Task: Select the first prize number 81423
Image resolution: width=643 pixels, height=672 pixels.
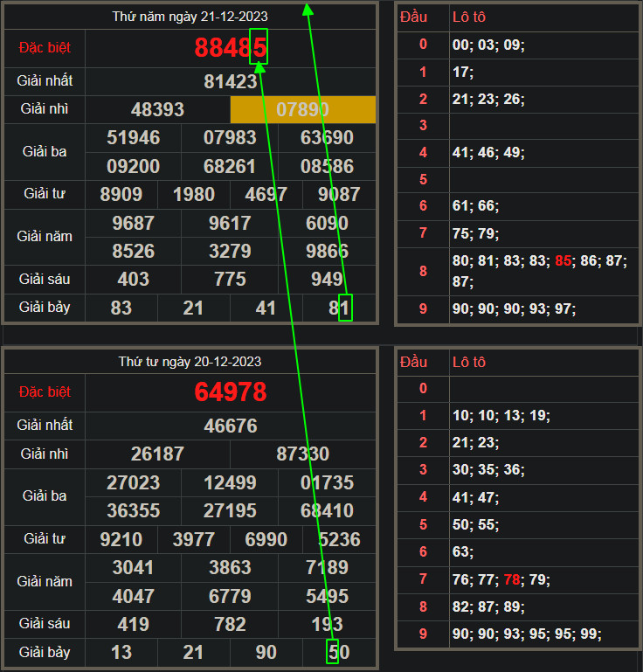Action: pos(231,81)
